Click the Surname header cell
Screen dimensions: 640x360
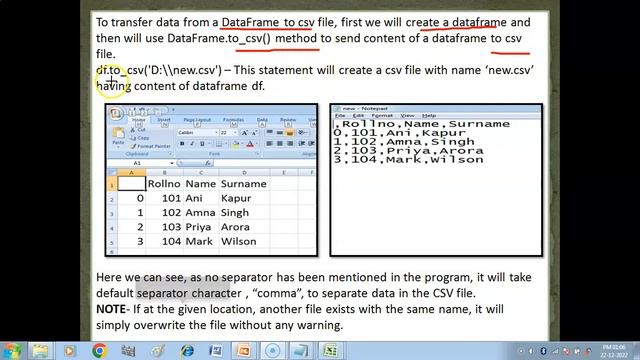pos(244,184)
